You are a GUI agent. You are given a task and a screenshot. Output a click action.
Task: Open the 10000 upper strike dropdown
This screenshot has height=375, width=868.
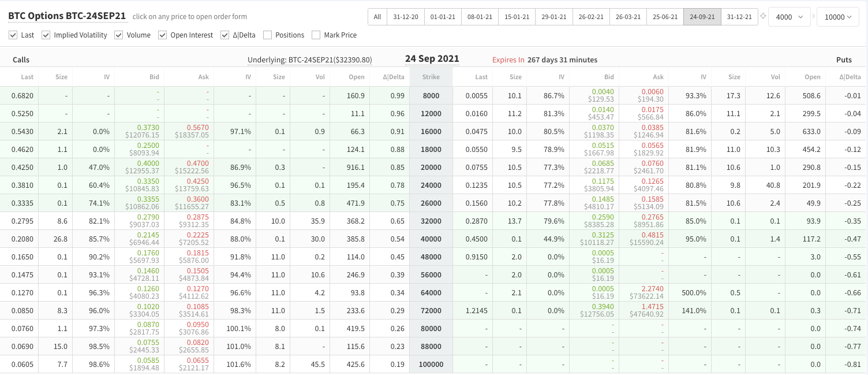(x=838, y=17)
